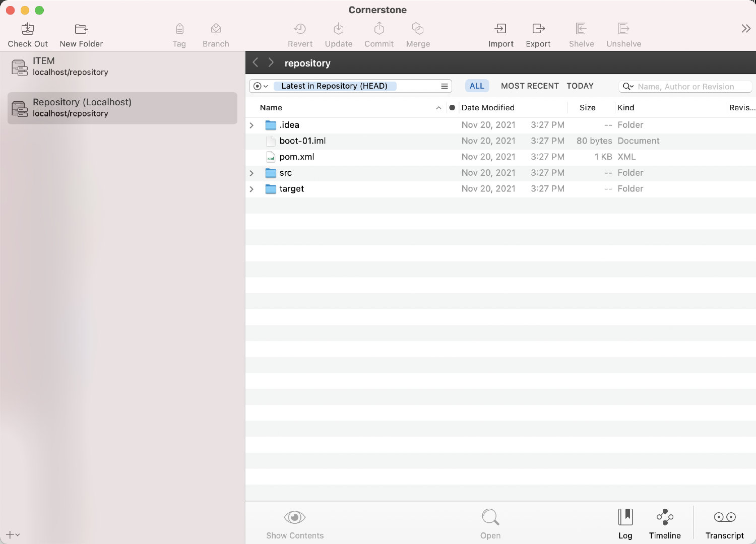Image resolution: width=756 pixels, height=544 pixels.
Task: Click the Merge toolbar icon
Action: click(x=418, y=29)
